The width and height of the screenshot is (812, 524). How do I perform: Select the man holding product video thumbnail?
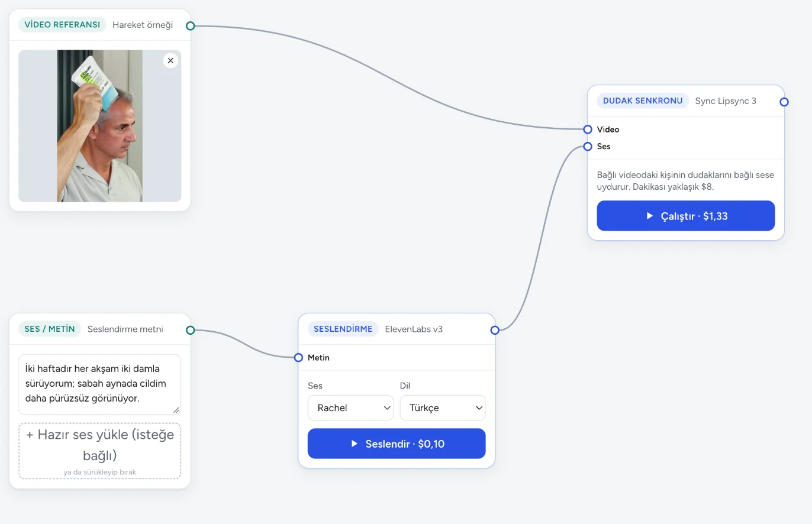tap(100, 126)
